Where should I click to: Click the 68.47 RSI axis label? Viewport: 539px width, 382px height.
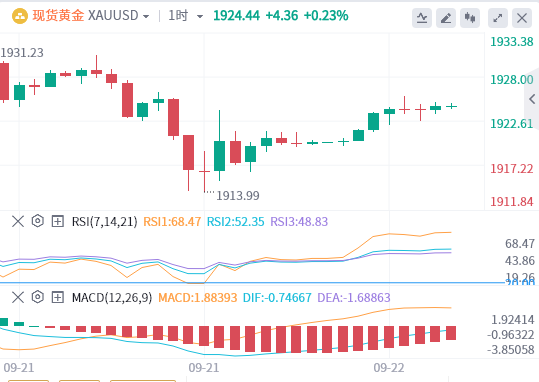520,244
